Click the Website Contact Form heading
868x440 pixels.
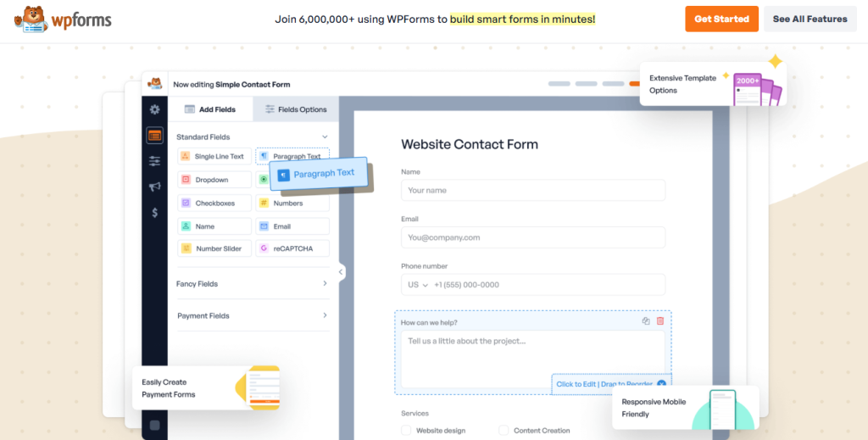click(470, 144)
